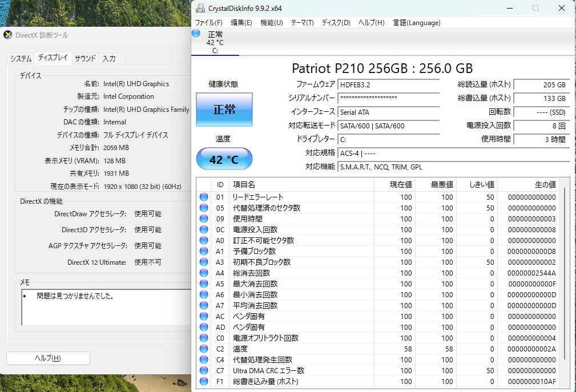Click the SMART list vertical scrollbar
The width and height of the screenshot is (576, 392).
tap(565, 273)
